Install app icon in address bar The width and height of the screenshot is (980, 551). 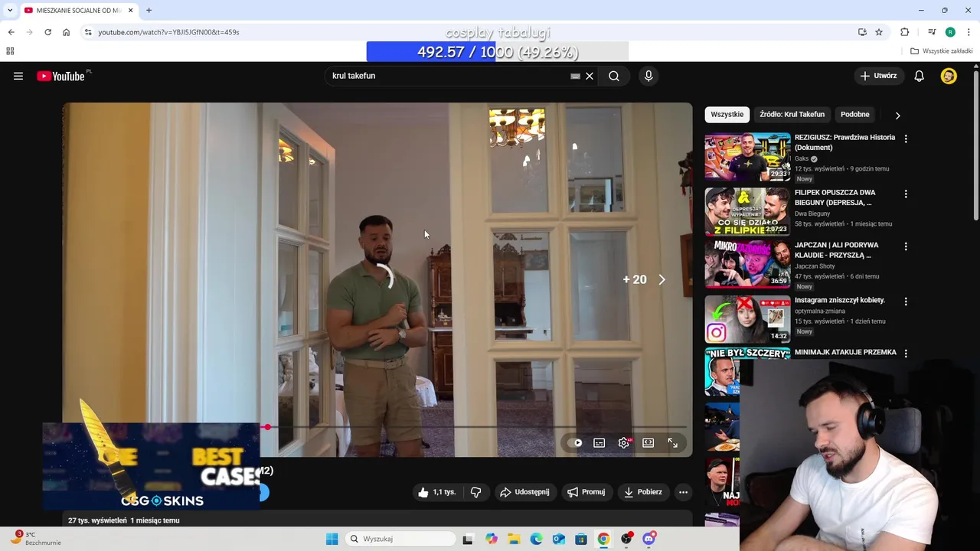(x=862, y=32)
